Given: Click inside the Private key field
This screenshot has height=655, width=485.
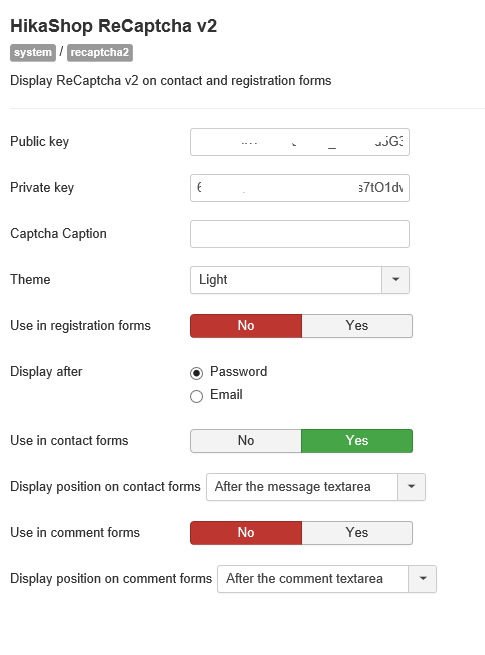Looking at the screenshot, I should click(300, 188).
